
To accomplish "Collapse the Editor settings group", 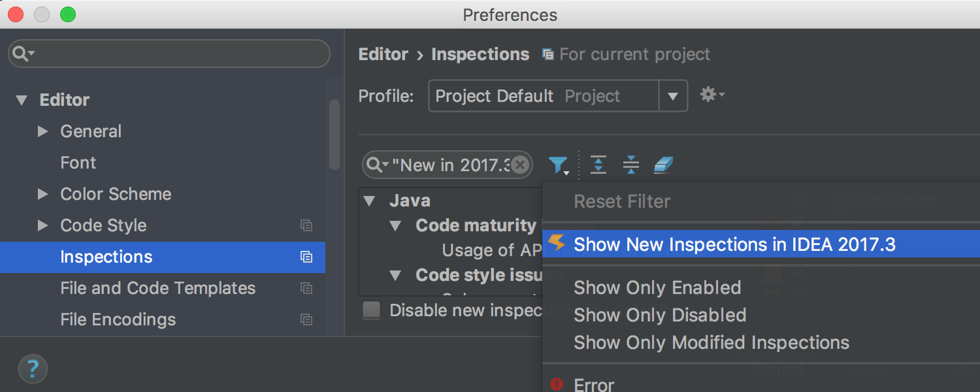I will [x=22, y=101].
